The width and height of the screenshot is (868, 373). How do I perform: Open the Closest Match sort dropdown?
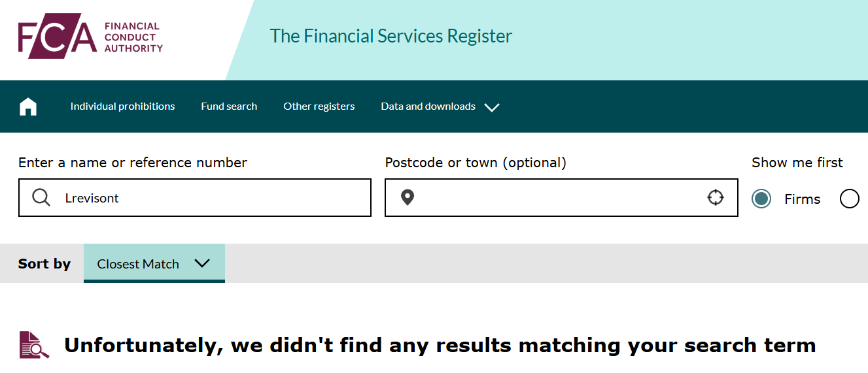154,263
